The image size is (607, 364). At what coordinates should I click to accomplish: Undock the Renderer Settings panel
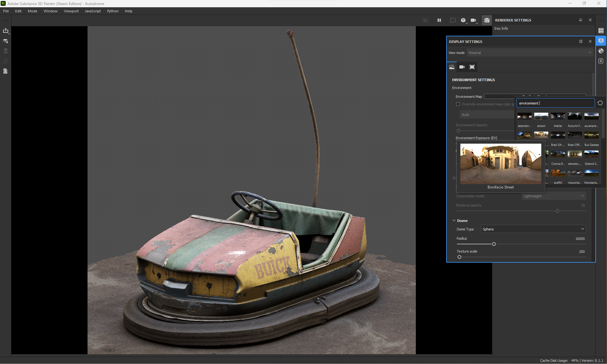581,20
